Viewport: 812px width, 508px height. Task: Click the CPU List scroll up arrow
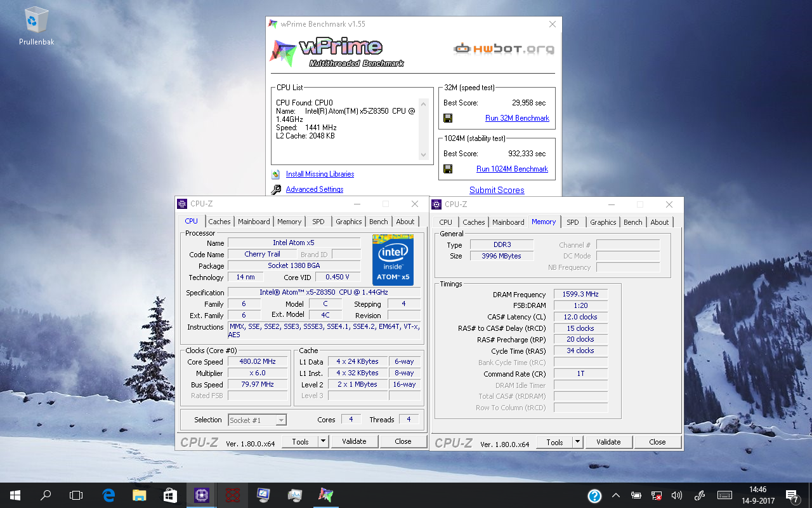tap(424, 103)
